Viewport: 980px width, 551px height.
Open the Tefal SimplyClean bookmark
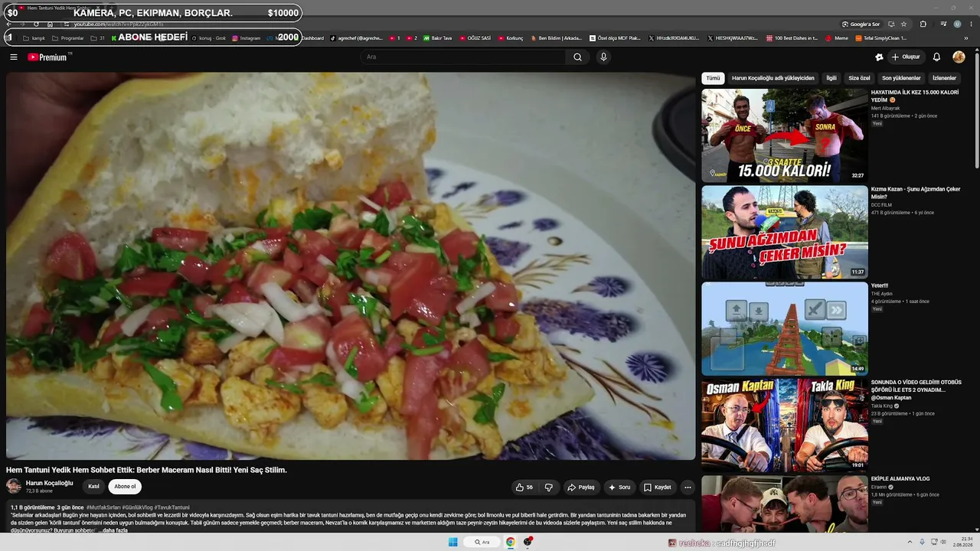(880, 37)
